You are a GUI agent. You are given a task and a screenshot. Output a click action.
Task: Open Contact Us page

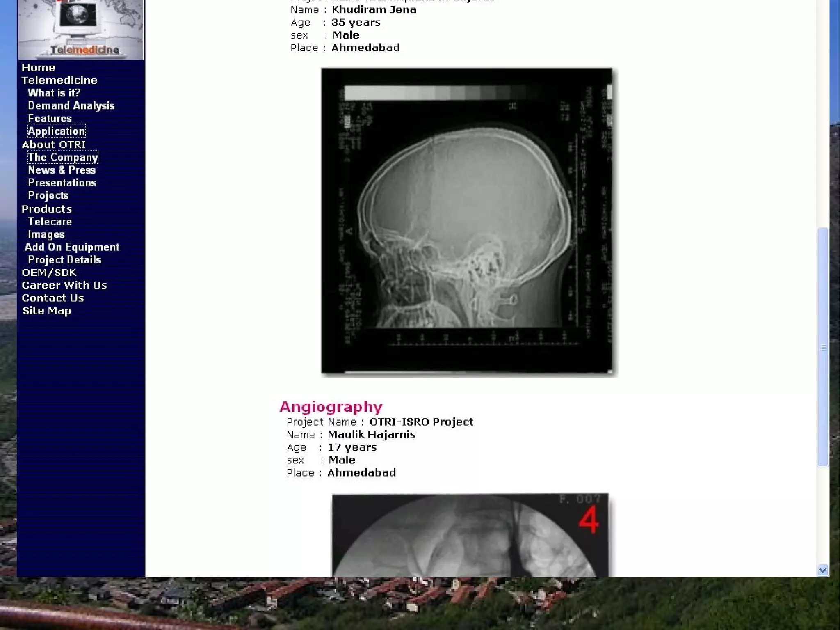click(x=52, y=298)
